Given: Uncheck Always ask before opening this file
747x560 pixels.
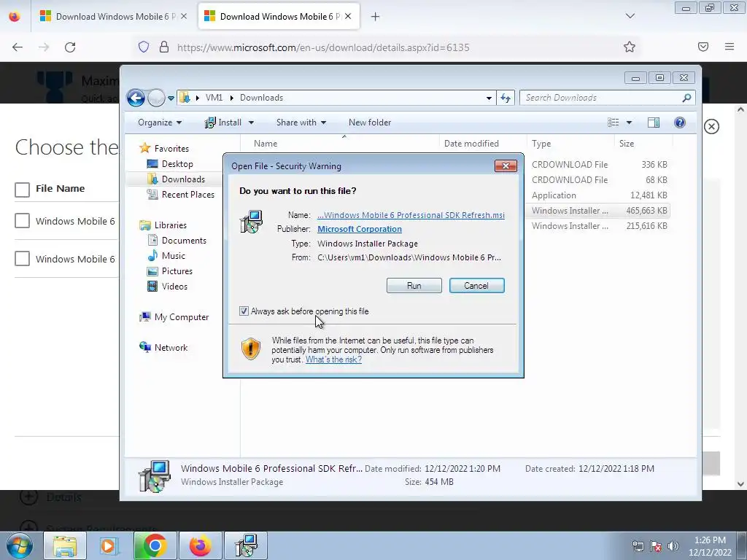Looking at the screenshot, I should [x=244, y=311].
